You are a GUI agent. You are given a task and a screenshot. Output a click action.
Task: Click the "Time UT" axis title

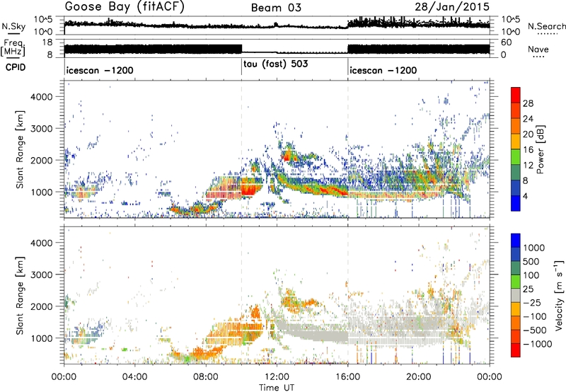click(x=277, y=388)
